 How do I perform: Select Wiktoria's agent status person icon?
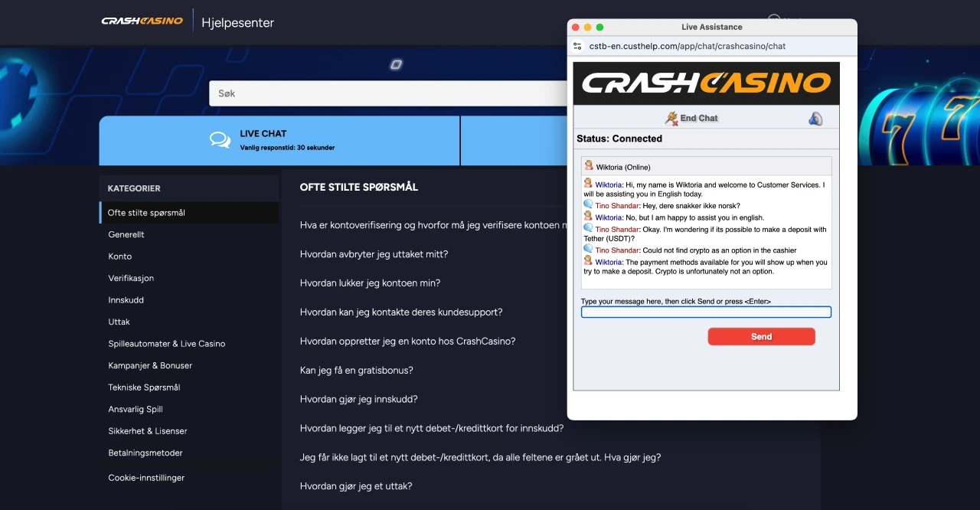[589, 166]
